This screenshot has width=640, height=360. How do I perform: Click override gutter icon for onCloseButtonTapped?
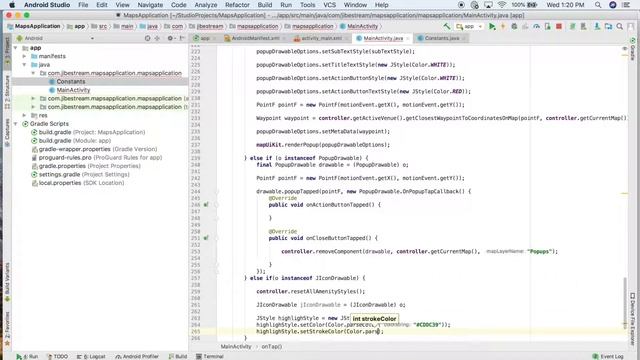pos(206,238)
